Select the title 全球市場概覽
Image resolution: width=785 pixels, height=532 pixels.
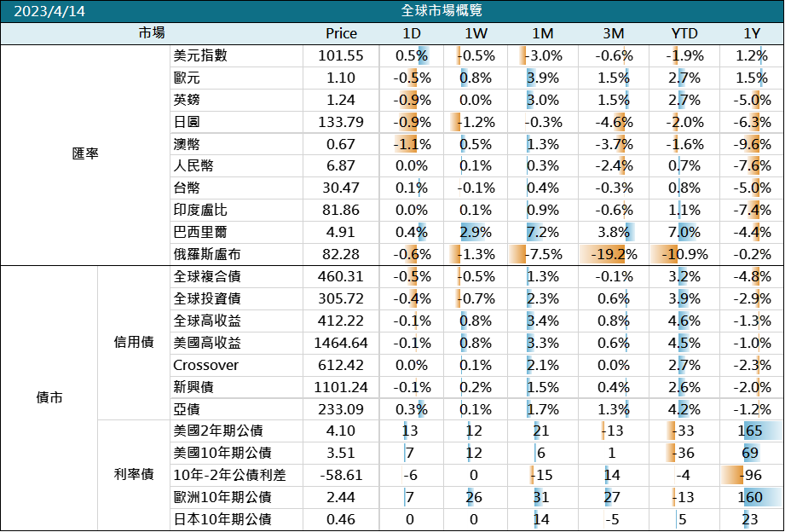(442, 10)
